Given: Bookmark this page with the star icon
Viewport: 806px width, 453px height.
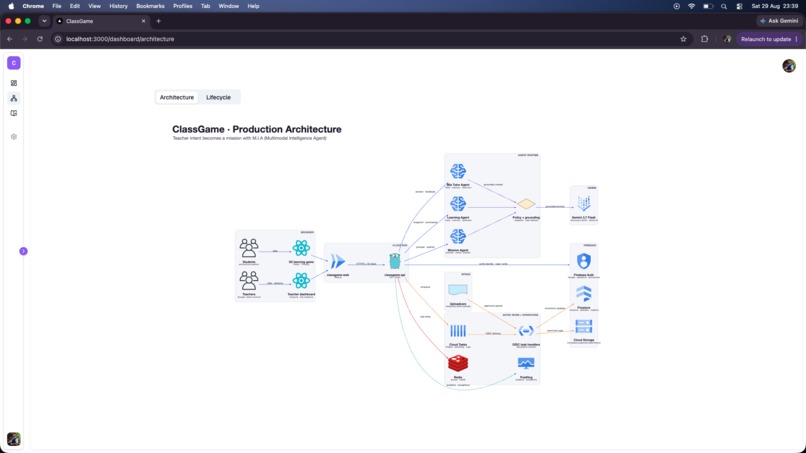Looking at the screenshot, I should tap(683, 39).
